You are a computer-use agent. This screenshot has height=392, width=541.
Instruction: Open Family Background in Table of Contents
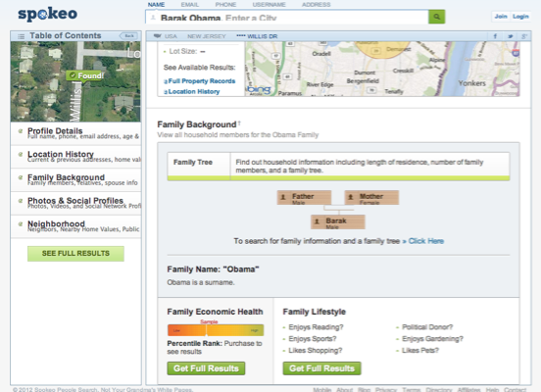[x=75, y=179]
